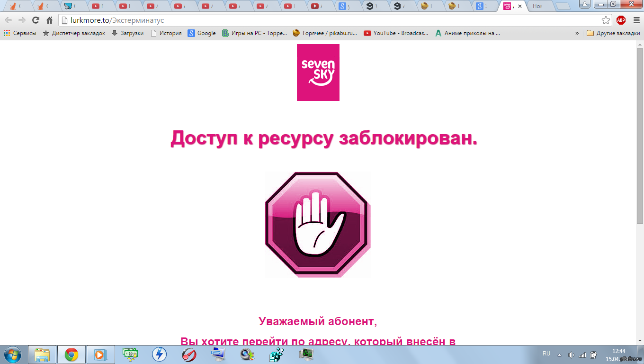
Task: Open the Другие закладки folder
Action: coord(613,33)
